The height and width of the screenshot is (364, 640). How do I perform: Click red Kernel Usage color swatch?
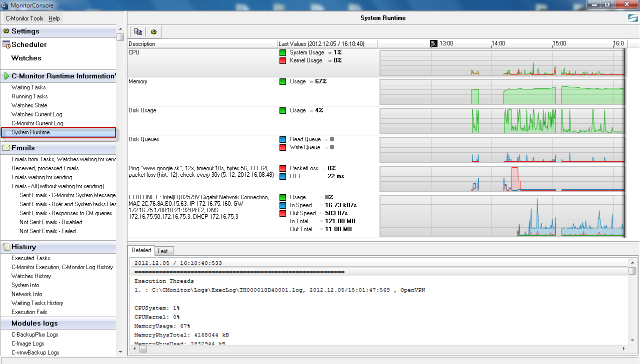283,60
